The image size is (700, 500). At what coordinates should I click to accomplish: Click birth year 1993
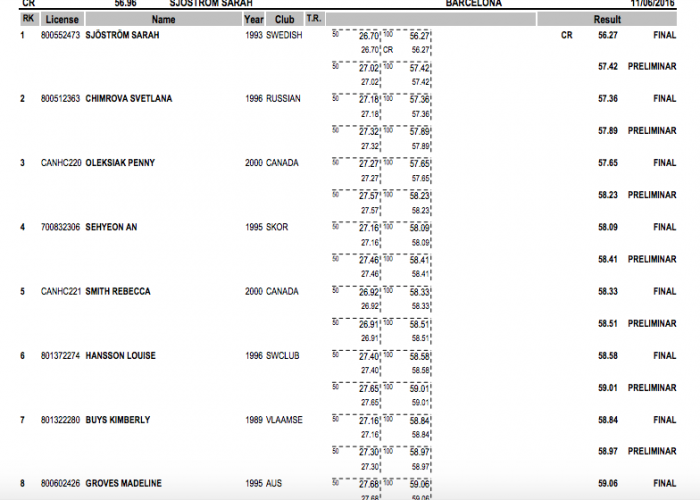[x=254, y=35]
